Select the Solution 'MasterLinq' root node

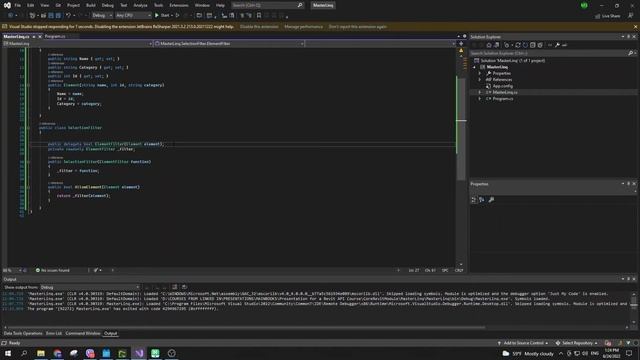click(512, 60)
